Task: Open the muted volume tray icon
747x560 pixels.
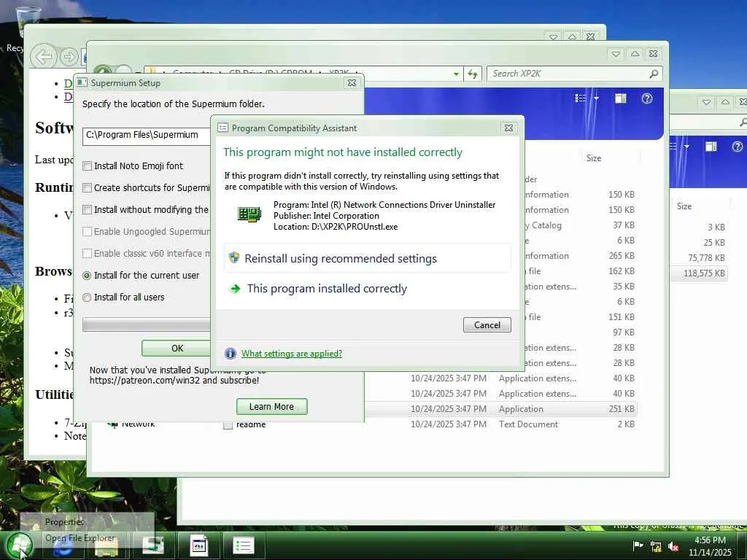Action: point(673,547)
